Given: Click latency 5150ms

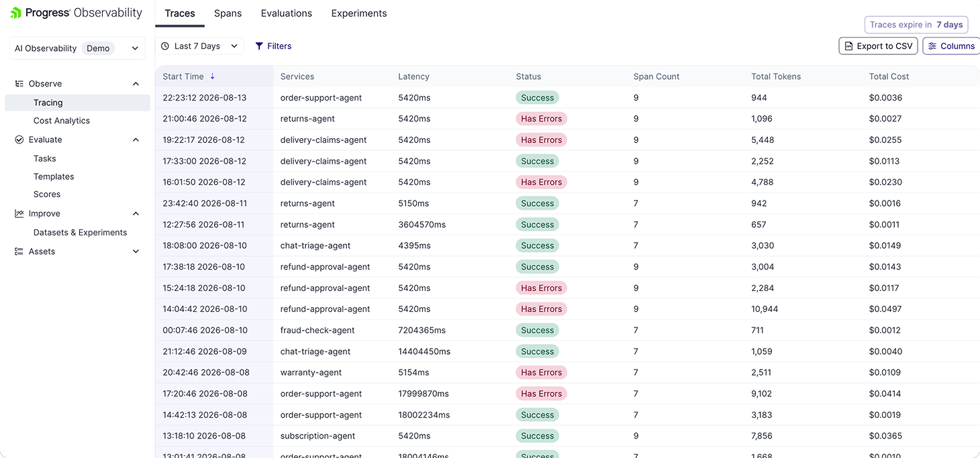Looking at the screenshot, I should (414, 203).
